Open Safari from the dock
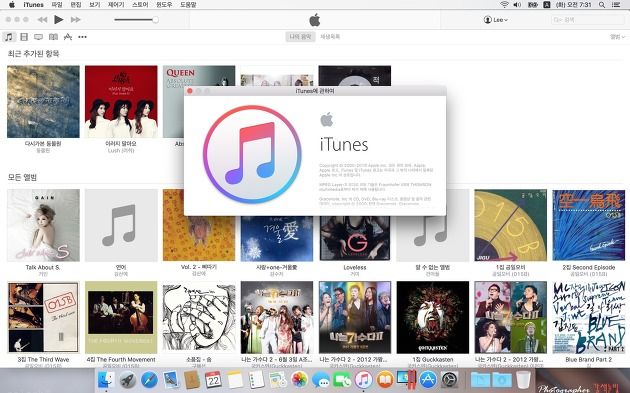 [149, 379]
